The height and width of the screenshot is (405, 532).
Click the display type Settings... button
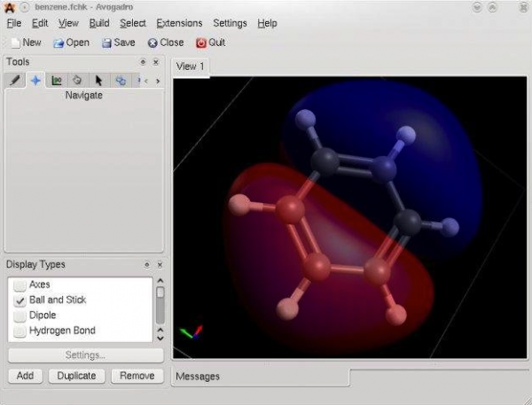85,355
